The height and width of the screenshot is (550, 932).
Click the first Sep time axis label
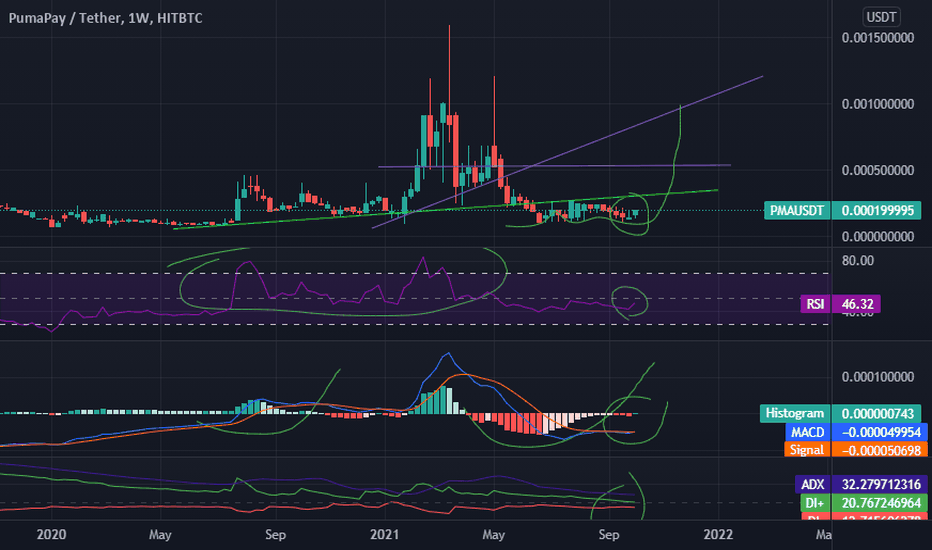[x=275, y=535]
